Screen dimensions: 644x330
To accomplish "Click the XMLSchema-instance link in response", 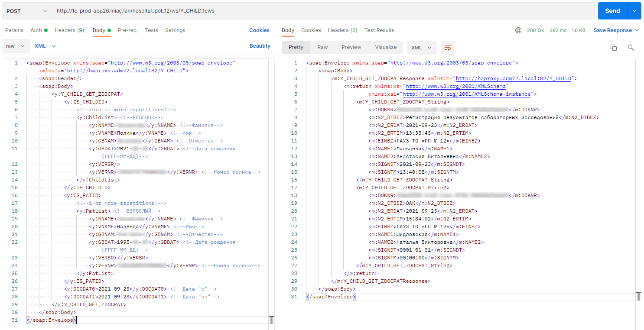I will (466, 94).
